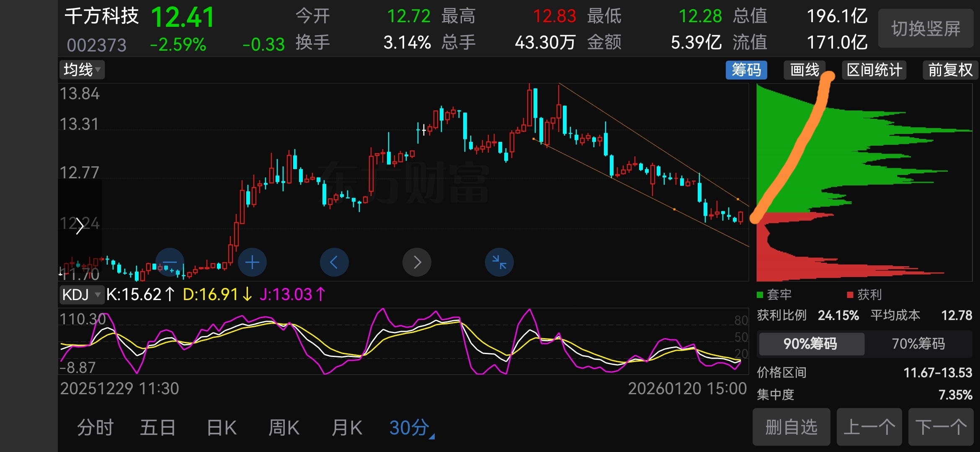Click the zoom-out minus circle icon
The width and height of the screenshot is (980, 452).
tap(170, 262)
